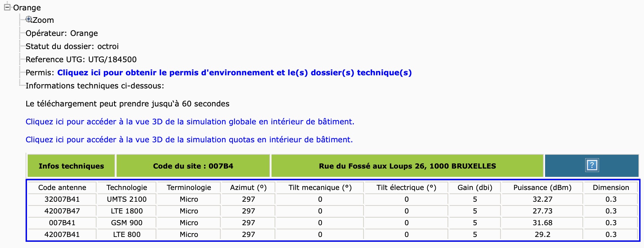Screen dimensions: 644x248
Task: Click the help question mark icon
Action: tap(592, 165)
